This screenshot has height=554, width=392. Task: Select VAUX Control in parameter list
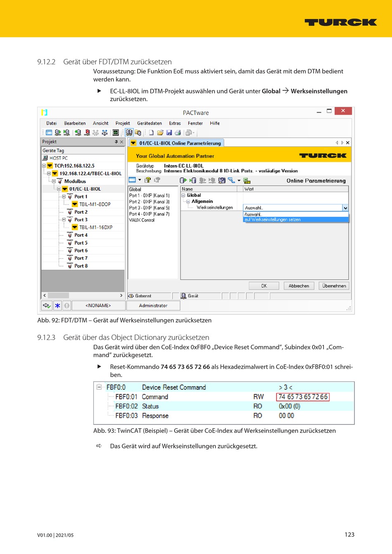pos(142,220)
